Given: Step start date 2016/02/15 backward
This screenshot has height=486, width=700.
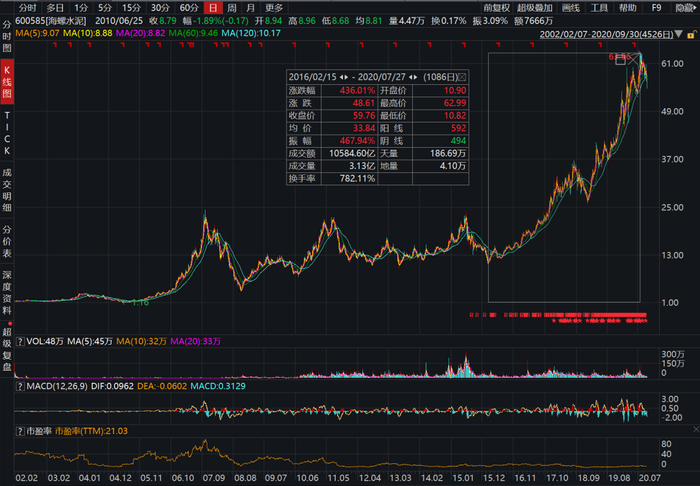Looking at the screenshot, I should click(342, 77).
